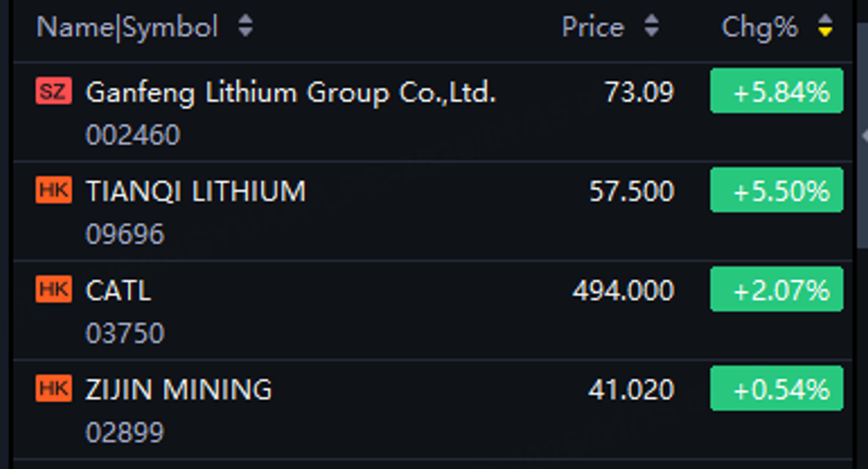This screenshot has height=469, width=868.
Task: Open the Ganfeng Lithium Group Co.,Ltd. row
Action: point(291,92)
